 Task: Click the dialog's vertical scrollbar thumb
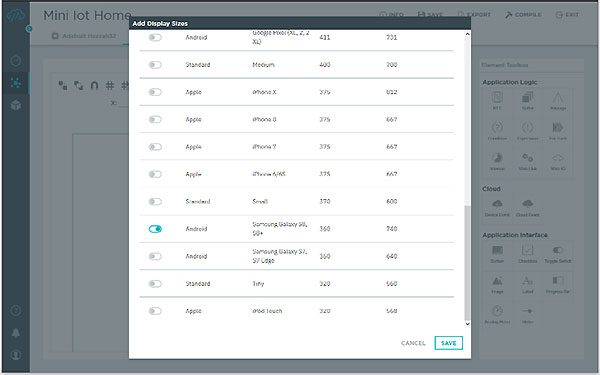[x=467, y=263]
